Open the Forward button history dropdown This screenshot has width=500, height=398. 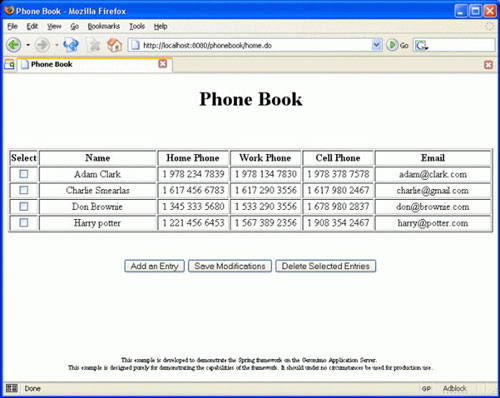[x=57, y=45]
